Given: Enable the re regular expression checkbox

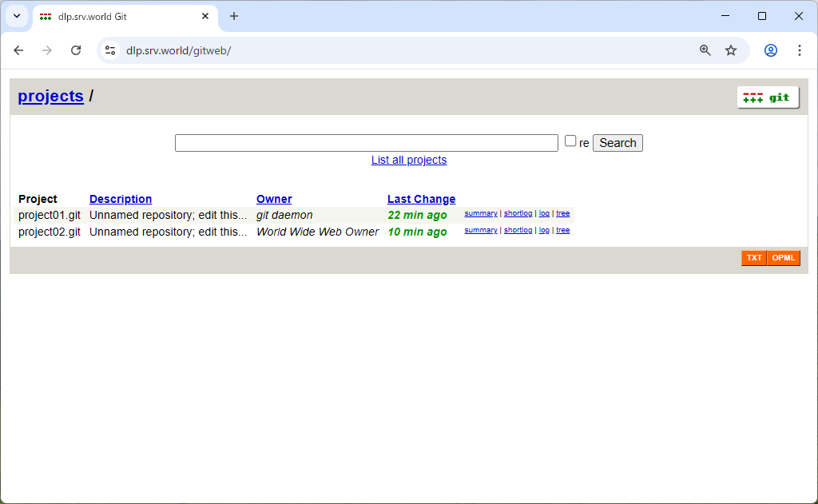Looking at the screenshot, I should point(570,141).
